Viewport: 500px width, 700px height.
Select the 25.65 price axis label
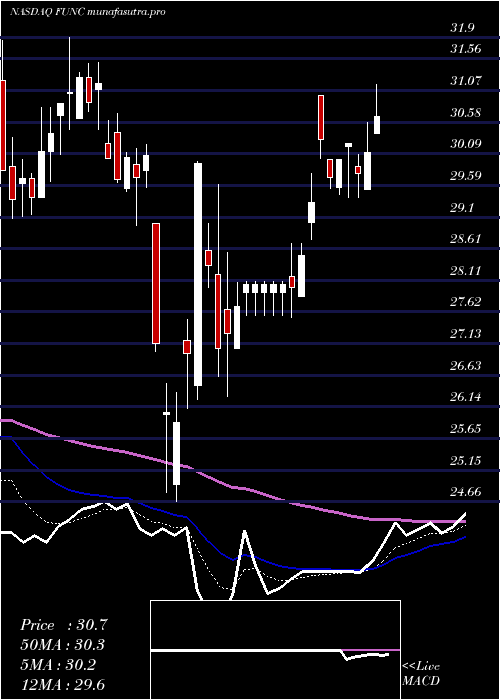pyautogui.click(x=466, y=429)
